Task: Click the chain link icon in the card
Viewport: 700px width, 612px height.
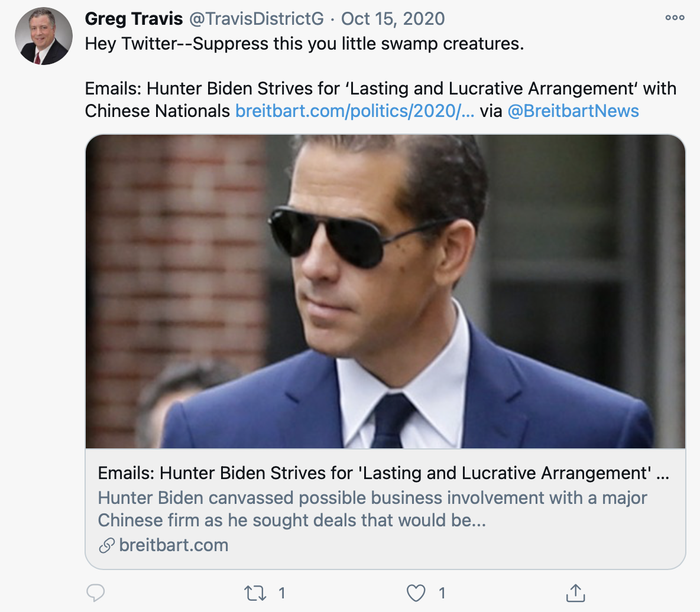Action: (106, 545)
